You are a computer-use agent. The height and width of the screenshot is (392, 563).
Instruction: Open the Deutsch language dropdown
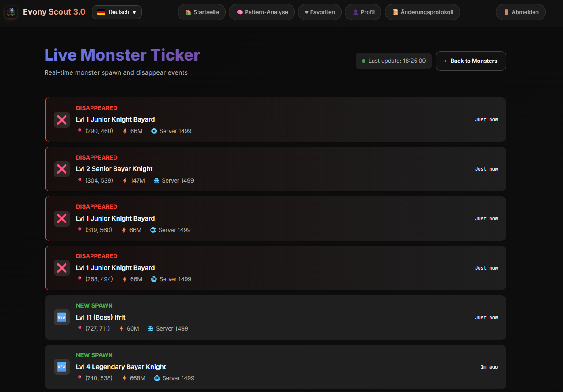[x=116, y=12]
